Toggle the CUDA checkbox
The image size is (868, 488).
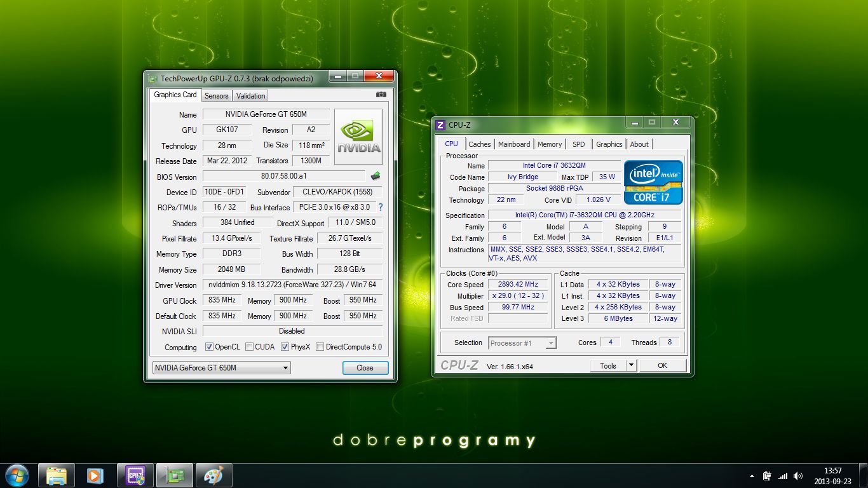pos(249,347)
